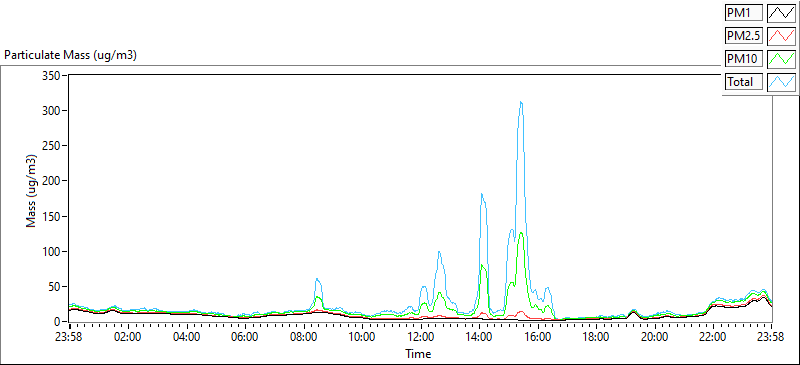Open the blue Total plot line sample

782,82
